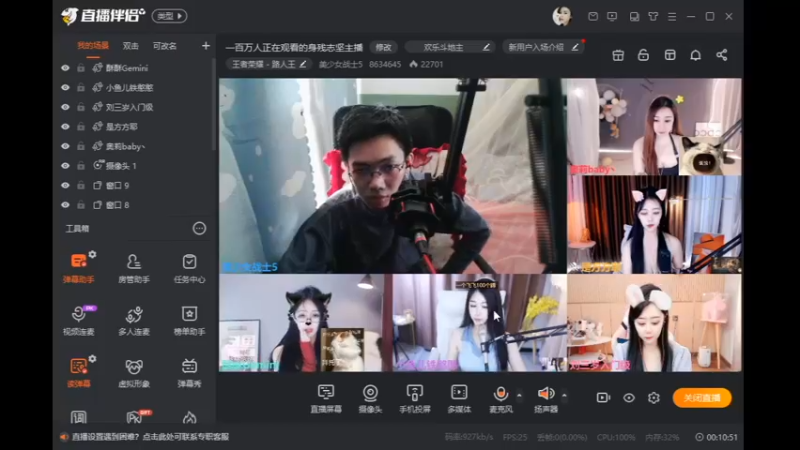Open the 任务中心 tool

coord(189,268)
